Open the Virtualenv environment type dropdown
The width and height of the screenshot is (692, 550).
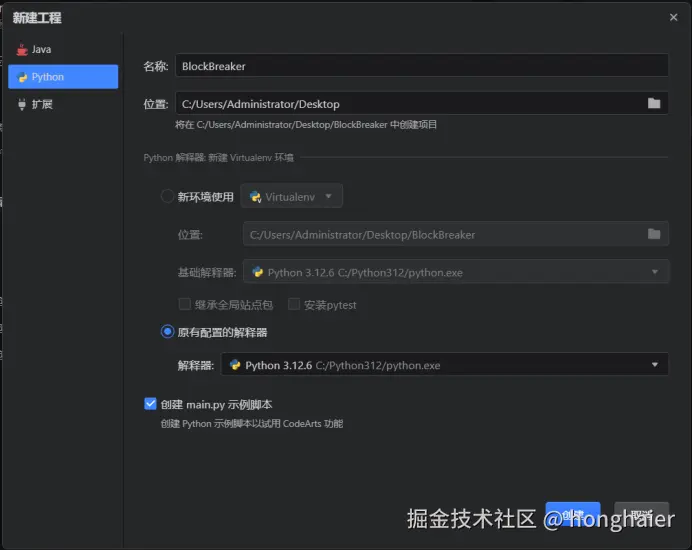[291, 196]
